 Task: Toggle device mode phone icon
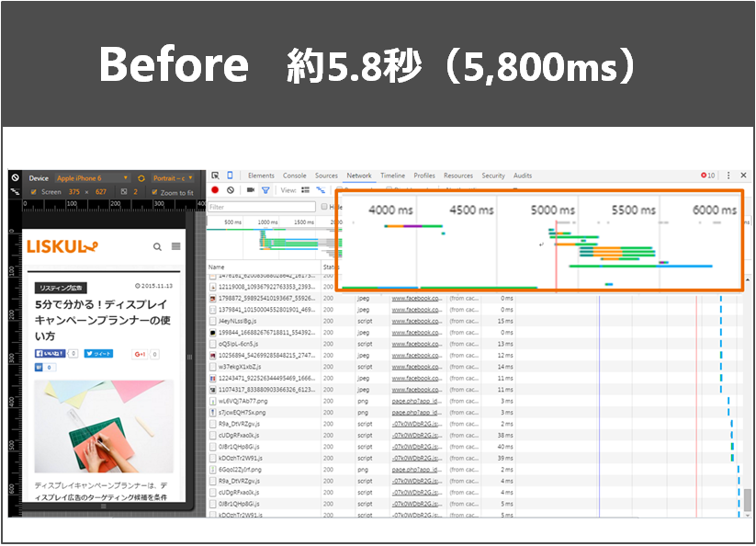pos(230,176)
